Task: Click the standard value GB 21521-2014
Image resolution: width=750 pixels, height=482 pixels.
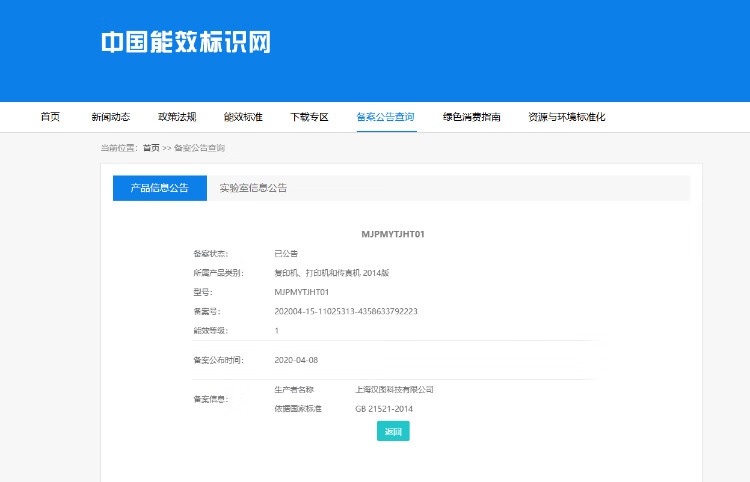Action: 383,409
